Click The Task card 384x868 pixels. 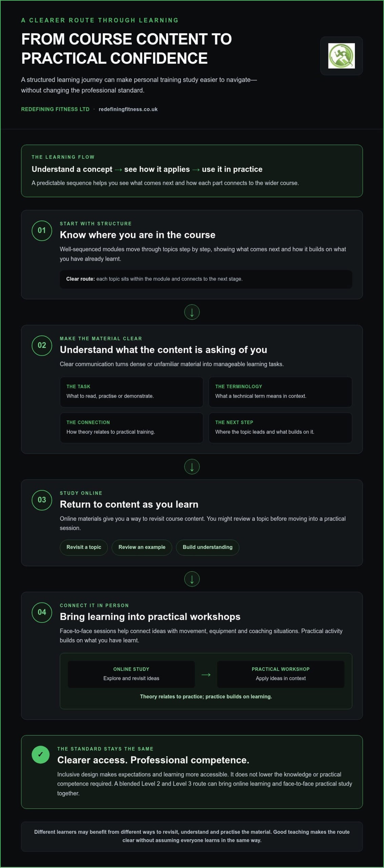pos(132,392)
